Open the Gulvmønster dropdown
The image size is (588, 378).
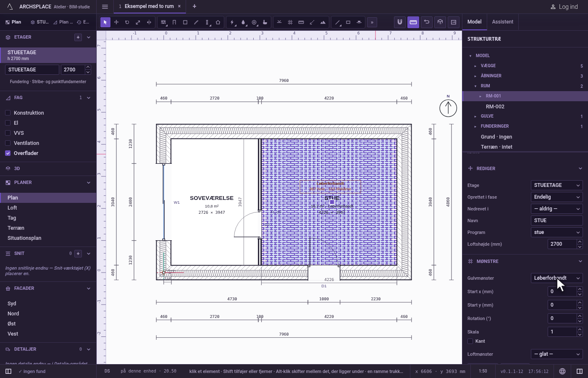click(x=557, y=278)
